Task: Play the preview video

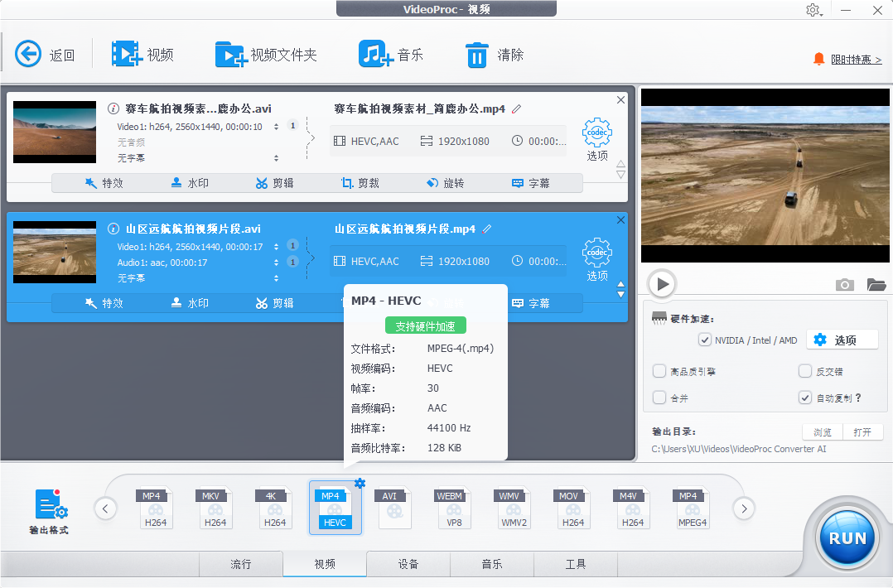Action: [661, 284]
